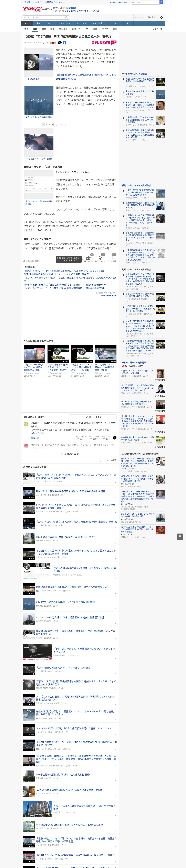Click the 日テレNEWS NNN logo
Image resolution: width=186 pixels, height=868 pixels.
(104, 43)
